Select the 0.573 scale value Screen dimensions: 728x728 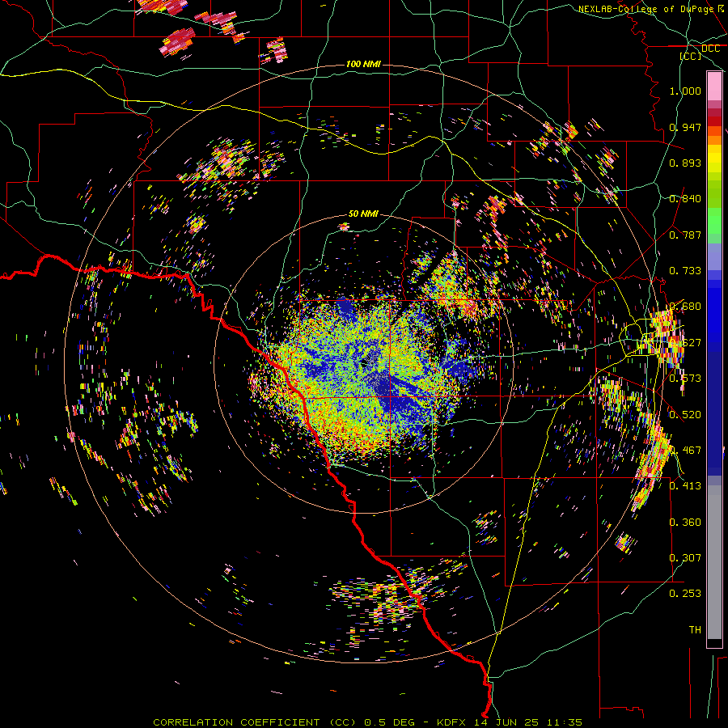pos(685,379)
